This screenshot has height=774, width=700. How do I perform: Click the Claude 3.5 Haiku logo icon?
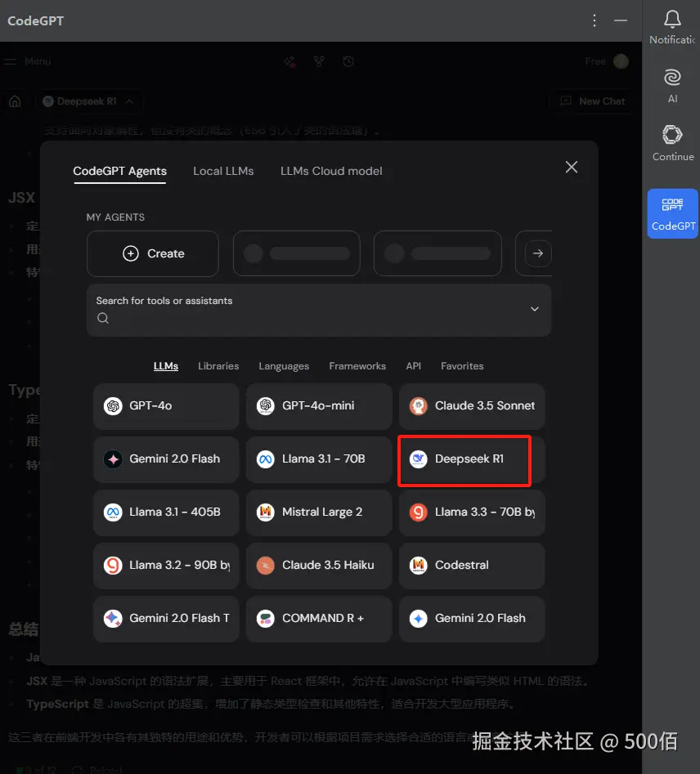(x=266, y=566)
